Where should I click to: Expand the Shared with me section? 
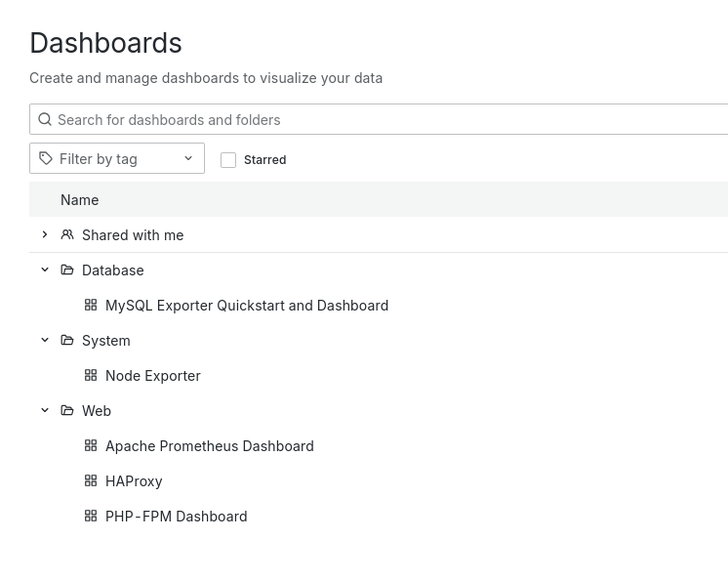45,235
